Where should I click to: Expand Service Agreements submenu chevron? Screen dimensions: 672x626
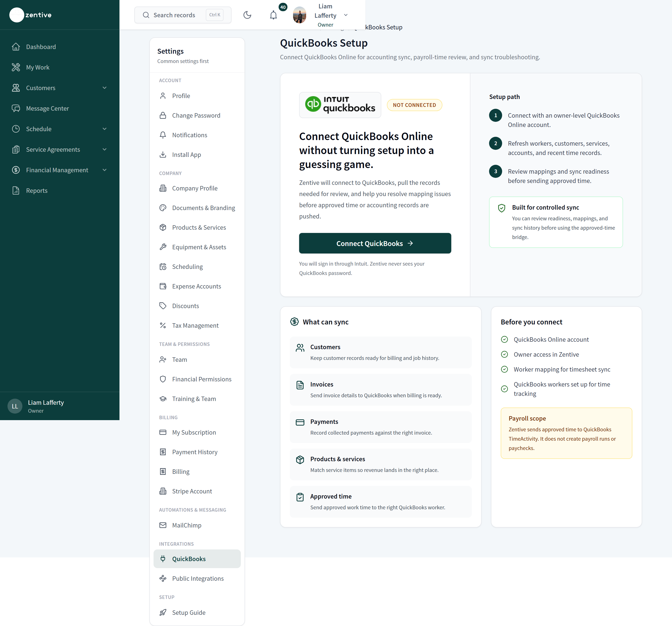[105, 149]
